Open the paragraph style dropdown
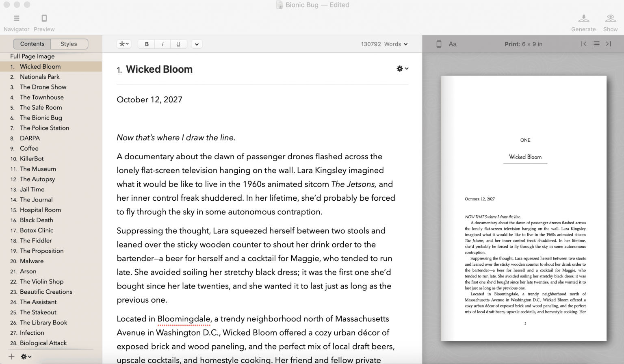 pos(123,44)
